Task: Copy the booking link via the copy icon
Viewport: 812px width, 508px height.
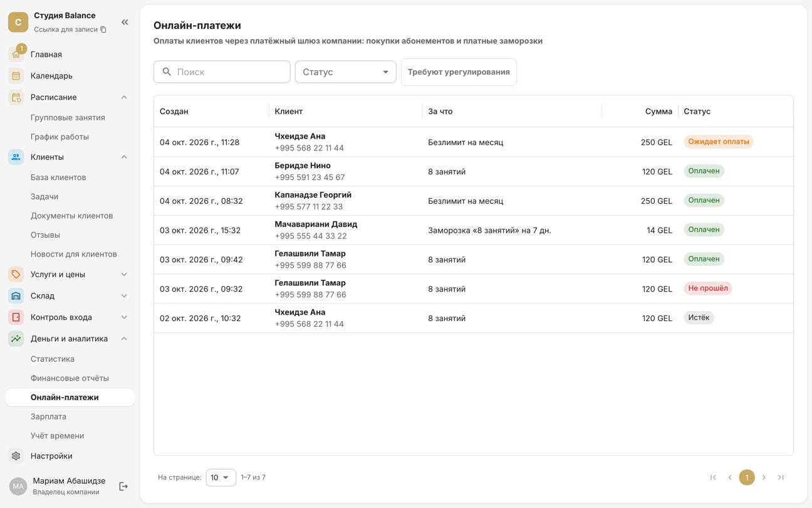Action: click(103, 29)
